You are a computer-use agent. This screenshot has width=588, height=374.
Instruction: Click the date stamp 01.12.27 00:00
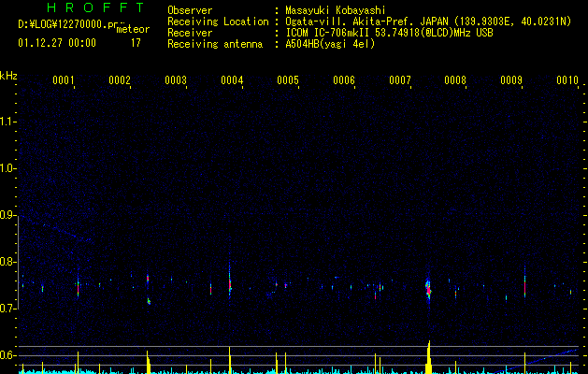pos(57,43)
